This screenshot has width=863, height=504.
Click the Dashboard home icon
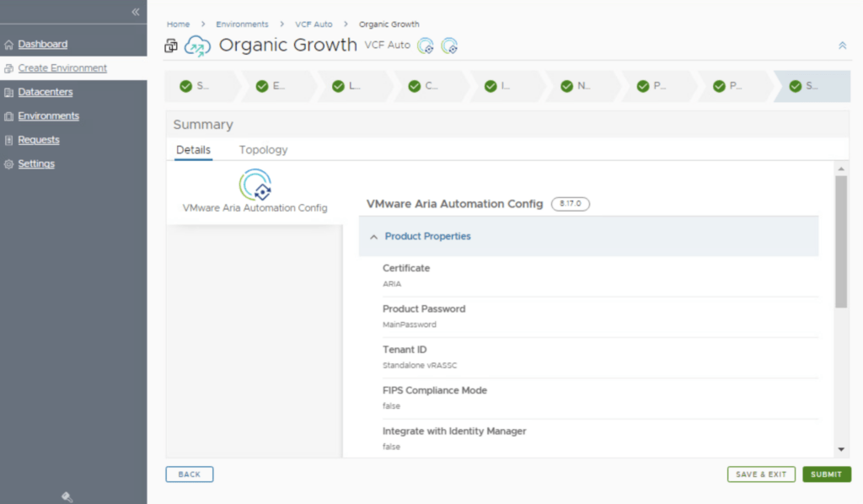(x=9, y=45)
